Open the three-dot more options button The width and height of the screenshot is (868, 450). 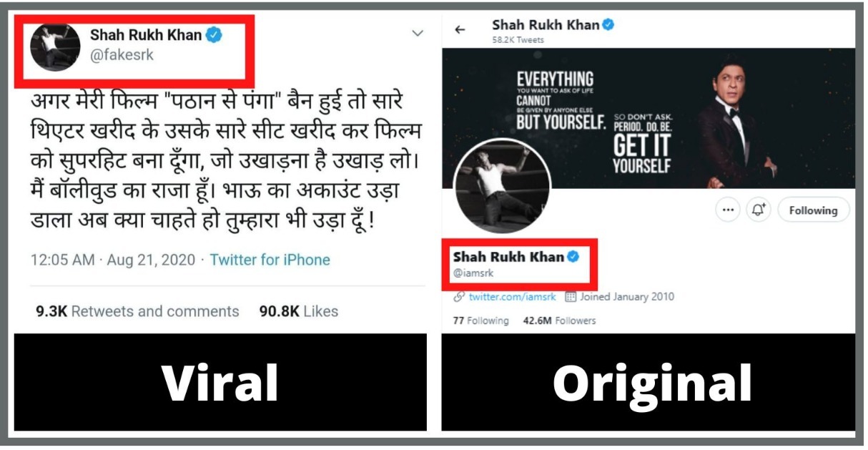point(728,210)
